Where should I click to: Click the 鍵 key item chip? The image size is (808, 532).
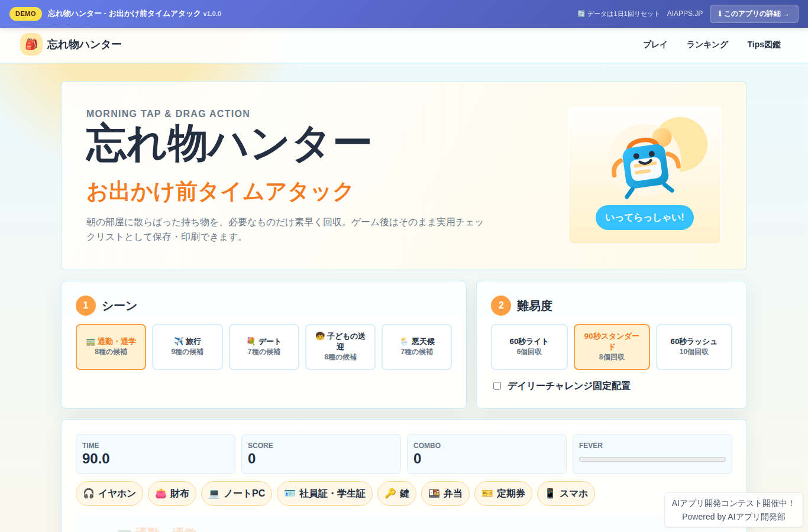coord(397,494)
